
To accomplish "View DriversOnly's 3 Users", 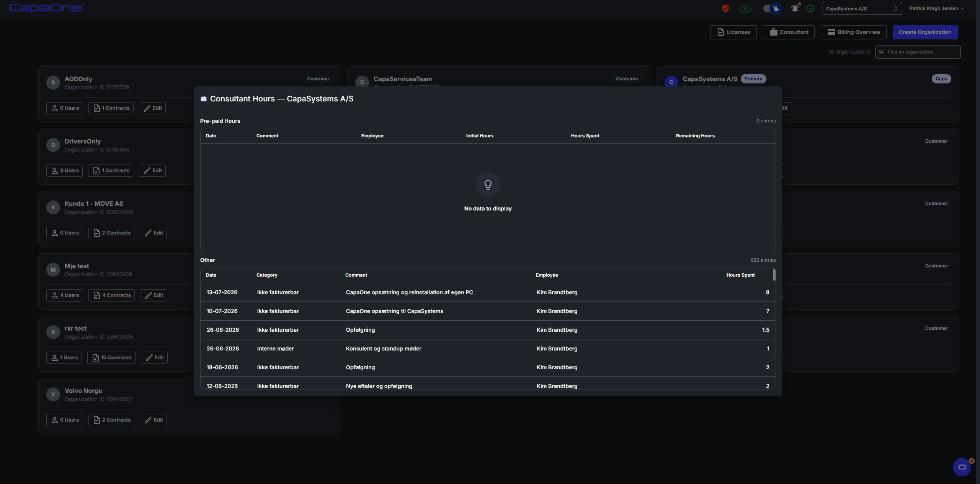I will point(65,171).
